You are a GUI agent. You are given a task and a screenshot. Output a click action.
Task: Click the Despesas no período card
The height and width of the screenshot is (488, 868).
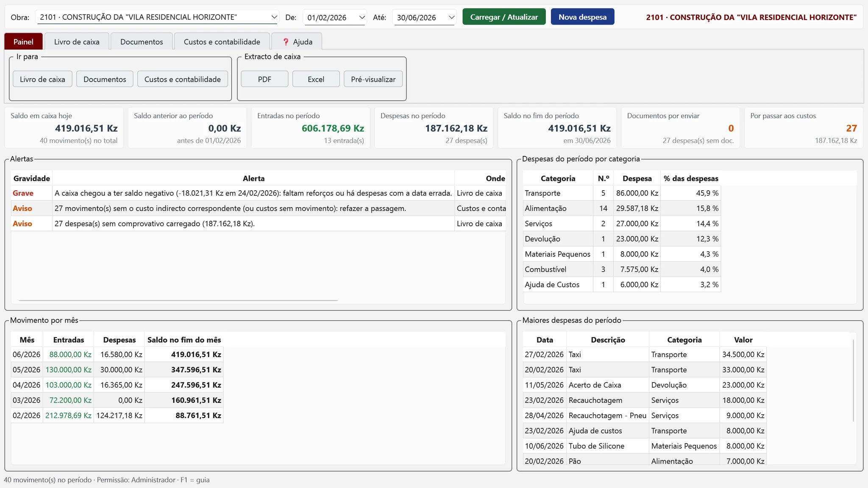point(434,128)
